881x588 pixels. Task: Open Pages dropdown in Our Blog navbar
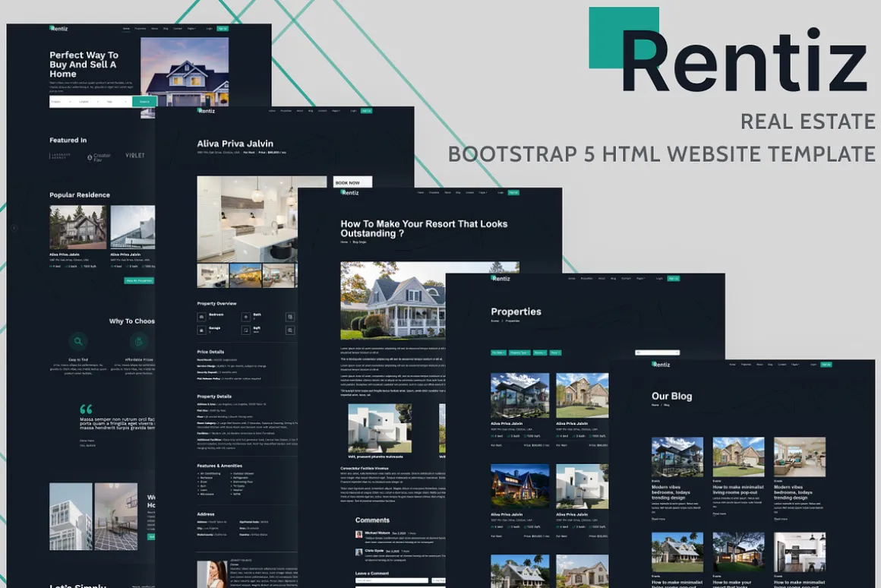(796, 364)
